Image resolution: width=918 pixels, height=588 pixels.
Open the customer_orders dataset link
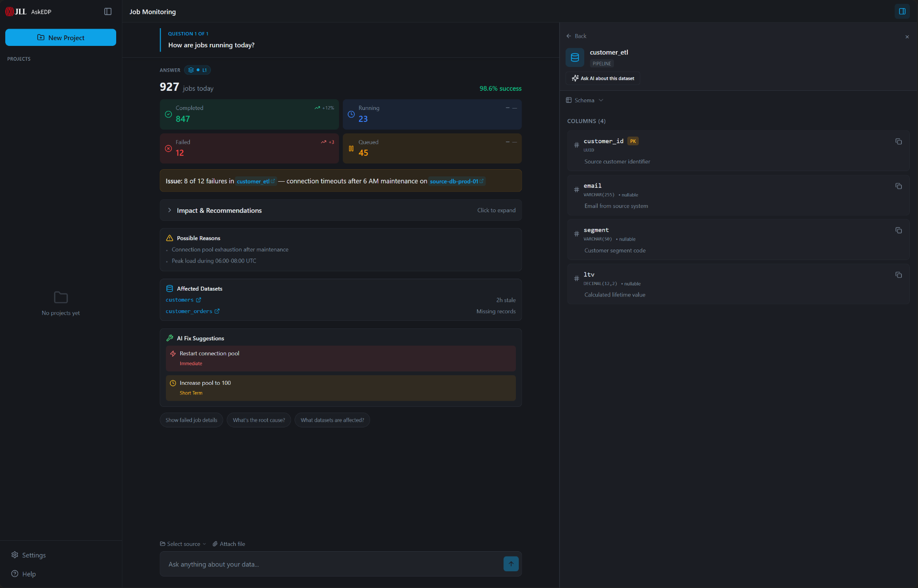(x=193, y=311)
